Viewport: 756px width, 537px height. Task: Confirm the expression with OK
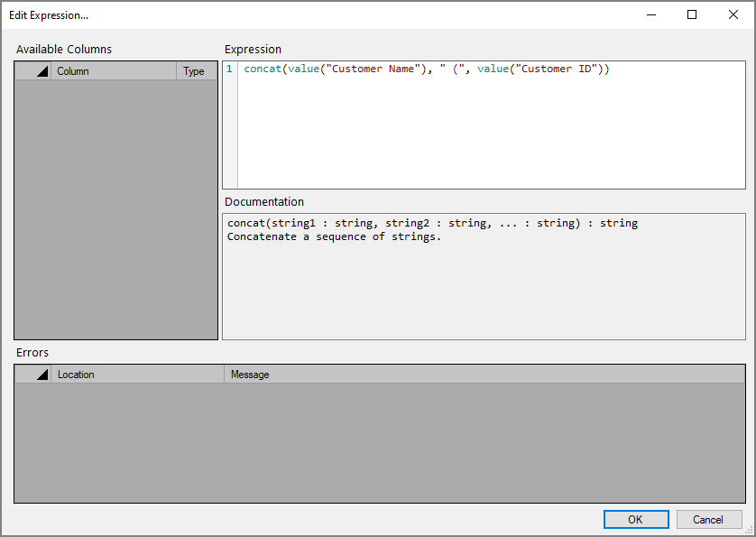pos(636,519)
